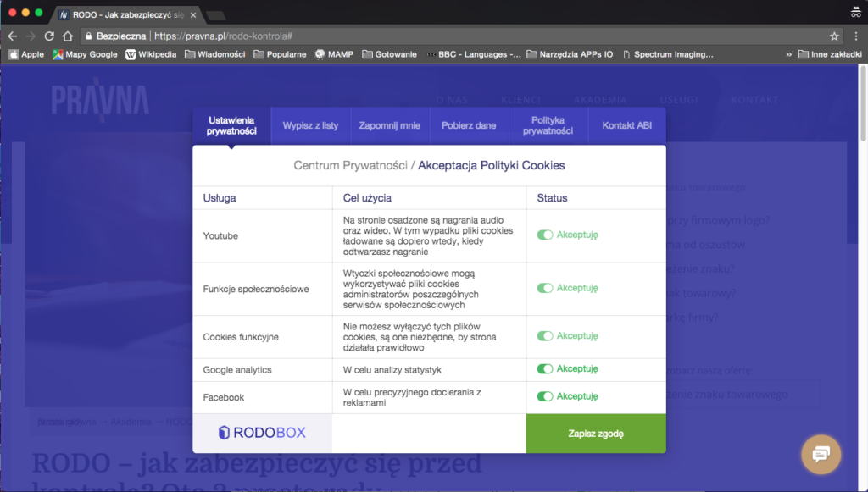Open the Mapy Google bookmark
The height and width of the screenshot is (492, 868).
coord(86,54)
